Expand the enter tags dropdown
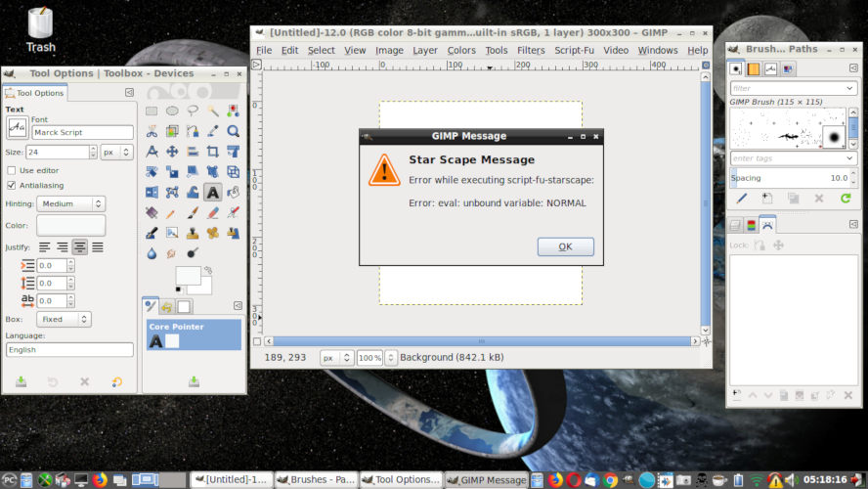Viewport: 868px width, 489px height. tap(849, 158)
